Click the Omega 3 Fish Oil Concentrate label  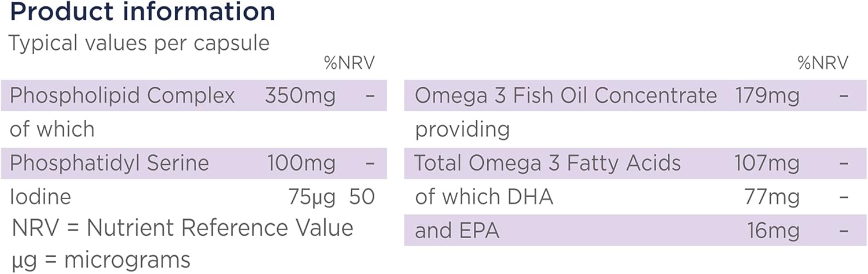(x=565, y=95)
